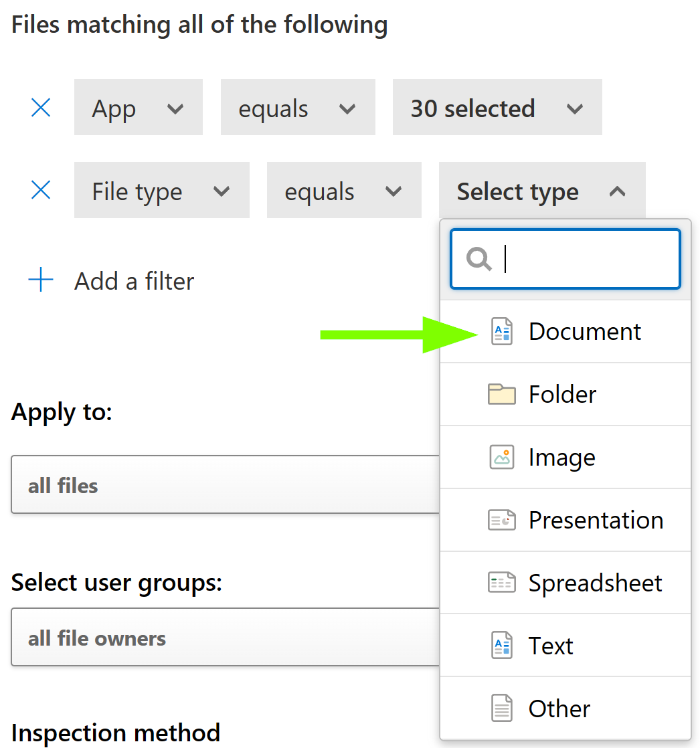Viewport: 700px width, 748px height.
Task: Click the Document file type icon
Action: point(501,332)
